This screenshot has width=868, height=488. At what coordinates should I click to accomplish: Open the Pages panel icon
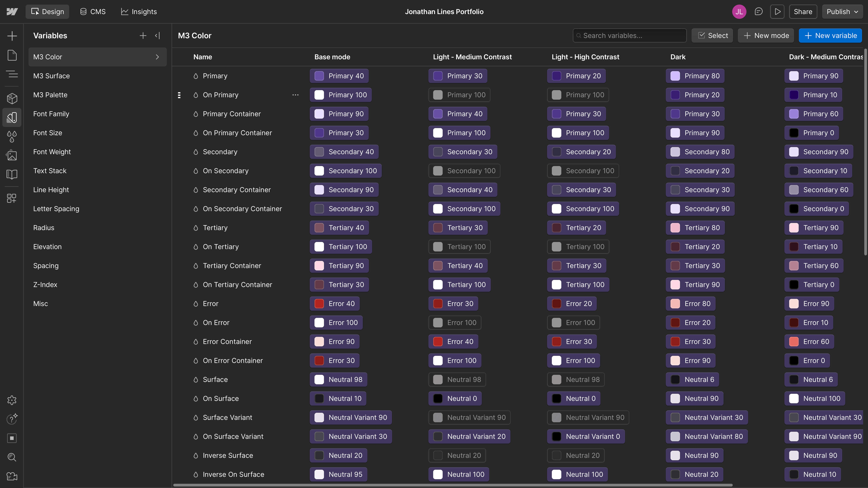click(x=12, y=55)
